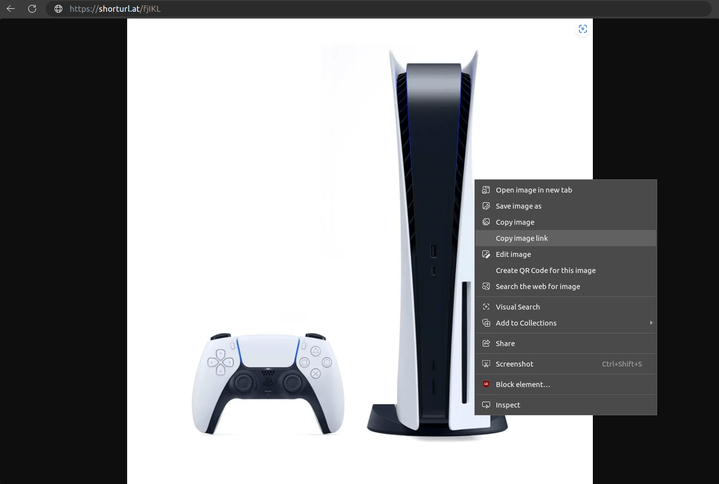Image resolution: width=719 pixels, height=484 pixels.
Task: Expand the Add to Collections submenu arrow
Action: point(651,323)
